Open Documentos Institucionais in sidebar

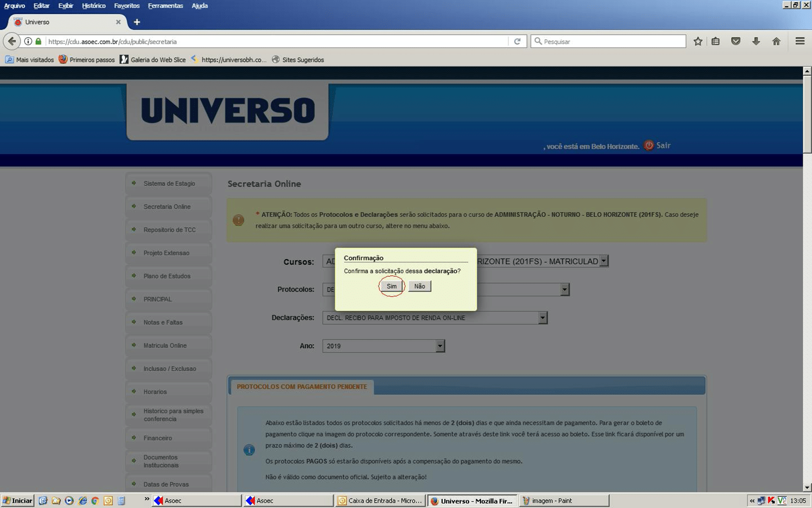tap(169, 461)
